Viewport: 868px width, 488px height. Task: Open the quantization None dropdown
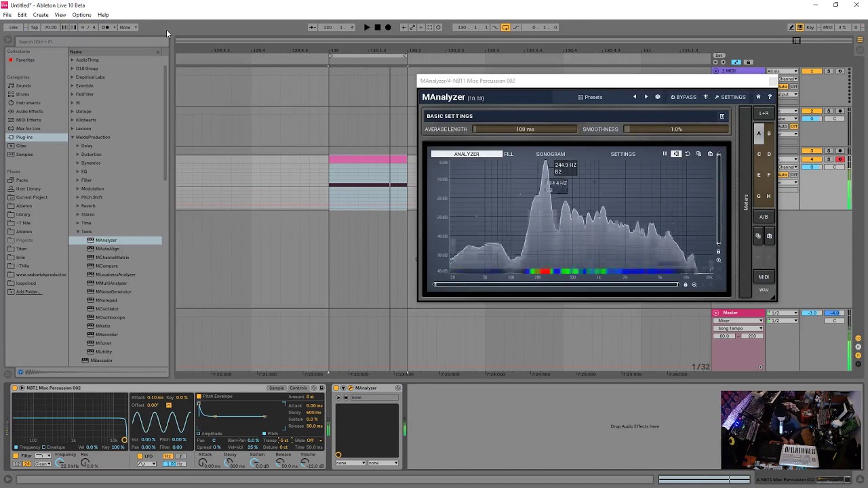pos(127,27)
